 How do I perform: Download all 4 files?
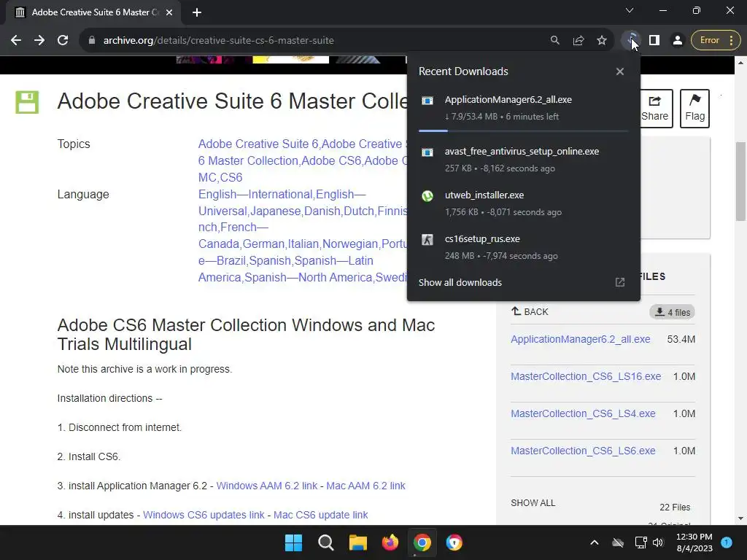point(672,312)
